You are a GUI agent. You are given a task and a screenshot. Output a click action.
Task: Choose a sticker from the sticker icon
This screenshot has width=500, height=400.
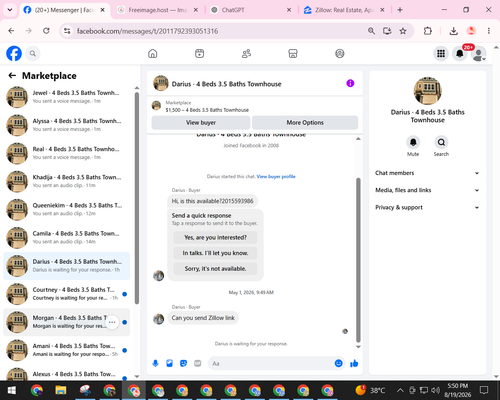(x=183, y=363)
